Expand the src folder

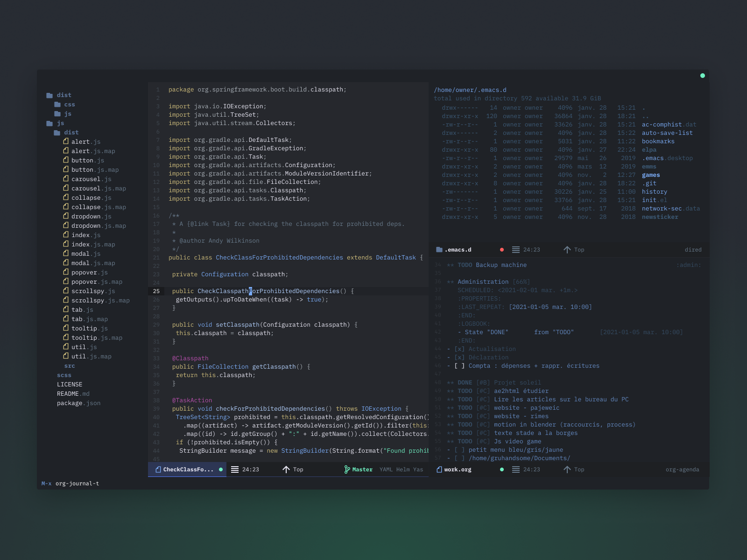point(69,366)
